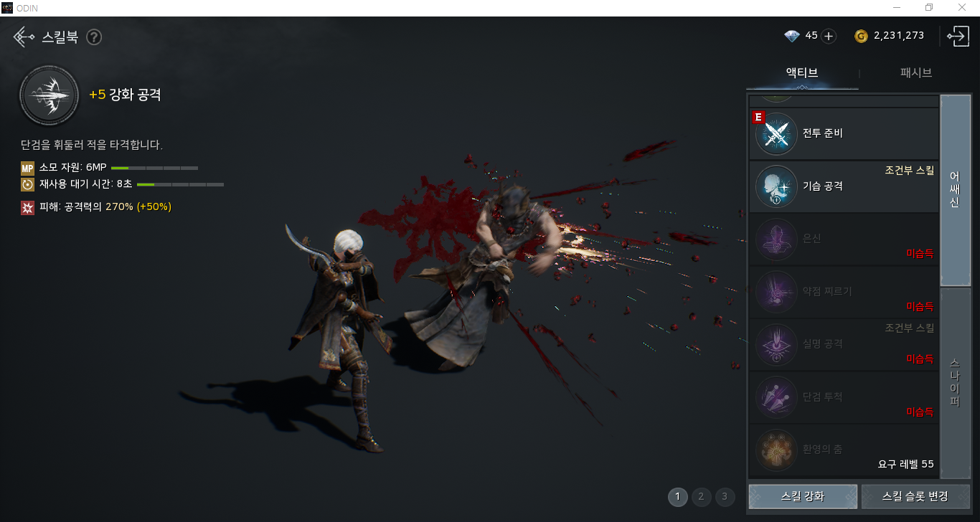Image resolution: width=980 pixels, height=522 pixels.
Task: Click the 재사용 대기 시간 level bar
Action: [180, 184]
